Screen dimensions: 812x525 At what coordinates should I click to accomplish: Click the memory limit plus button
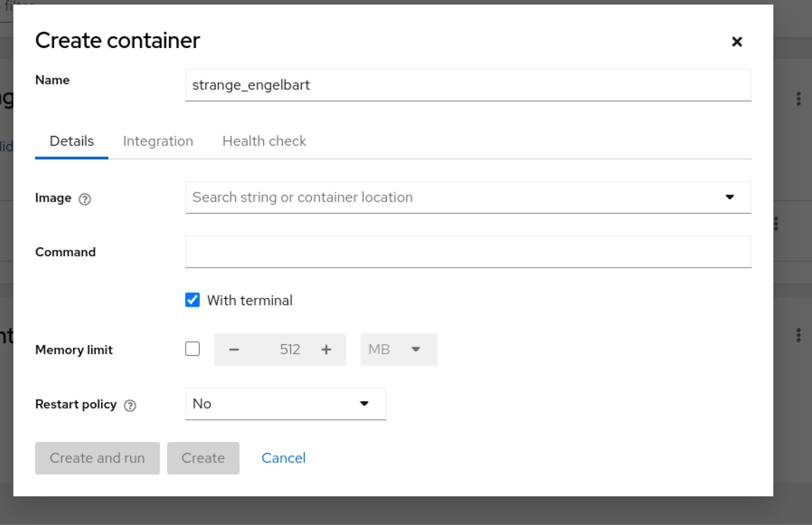coord(326,350)
